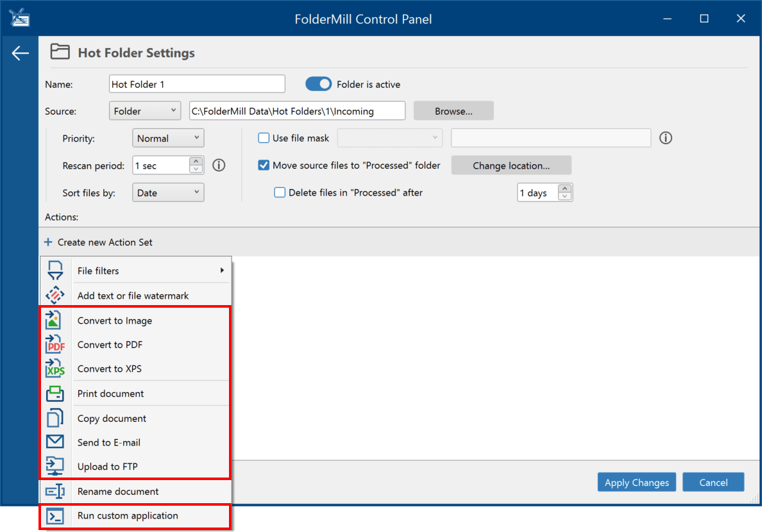Click the Convert to PDF icon
Image resolution: width=762 pixels, height=532 pixels.
(x=55, y=344)
